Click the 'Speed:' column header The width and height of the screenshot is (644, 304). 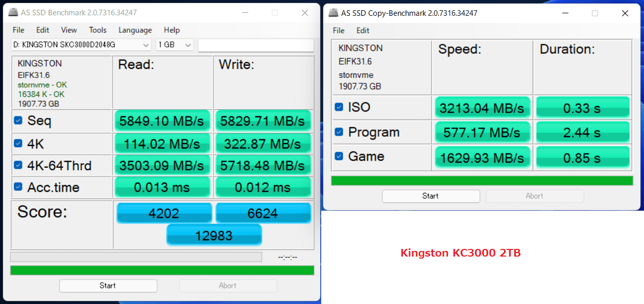pyautogui.click(x=460, y=49)
